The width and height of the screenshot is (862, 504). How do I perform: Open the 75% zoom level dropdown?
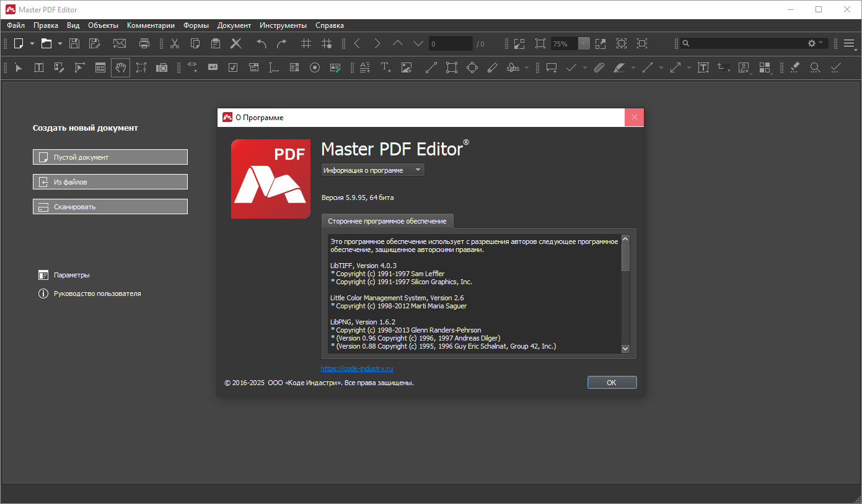pos(584,44)
